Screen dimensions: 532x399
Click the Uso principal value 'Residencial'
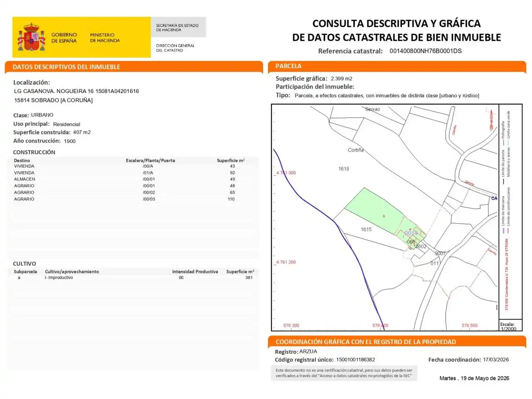[x=66, y=124]
